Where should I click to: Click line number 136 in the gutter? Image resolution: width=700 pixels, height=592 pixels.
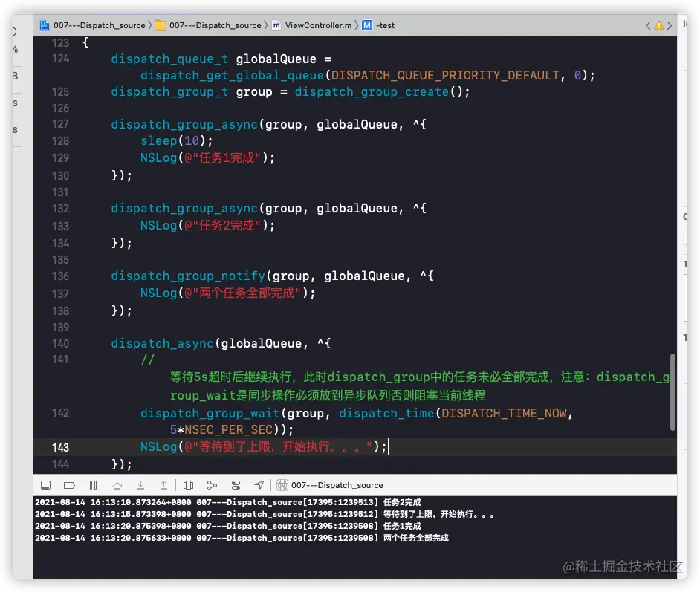[60, 276]
